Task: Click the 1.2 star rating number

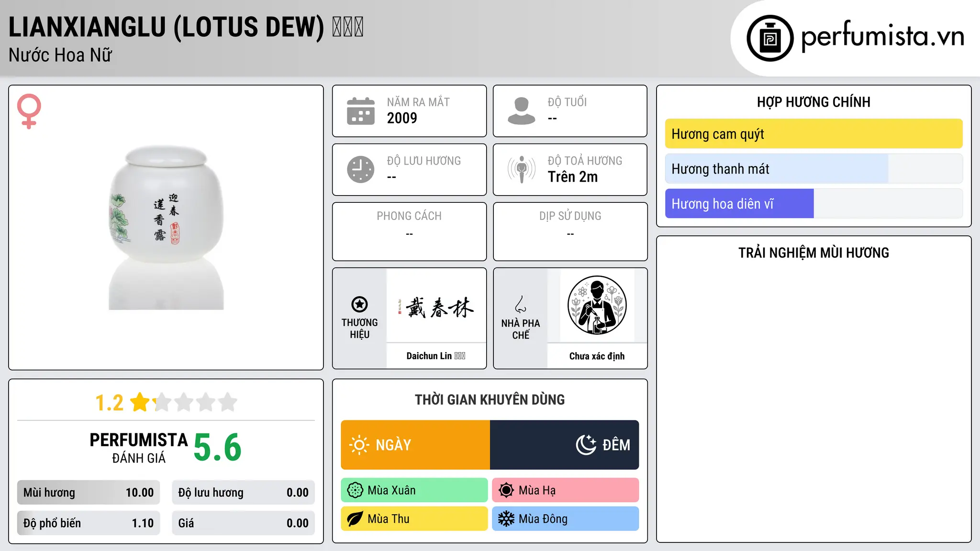Action: [x=110, y=403]
